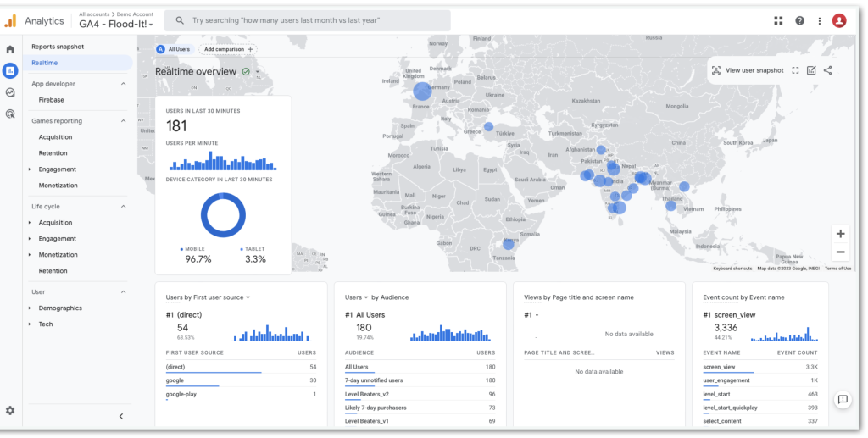Click the Level Beaters_v2 audience row
This screenshot has width=868, height=438.
(x=420, y=394)
